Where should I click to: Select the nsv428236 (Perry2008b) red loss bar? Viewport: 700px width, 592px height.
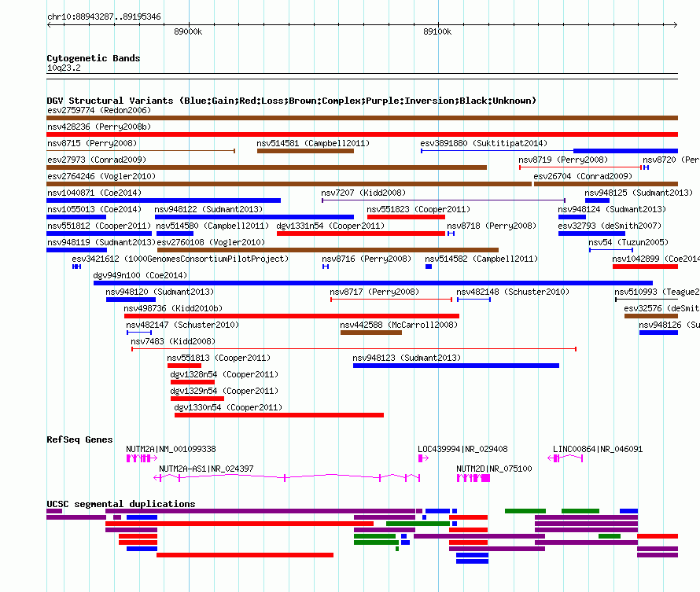tap(362, 134)
